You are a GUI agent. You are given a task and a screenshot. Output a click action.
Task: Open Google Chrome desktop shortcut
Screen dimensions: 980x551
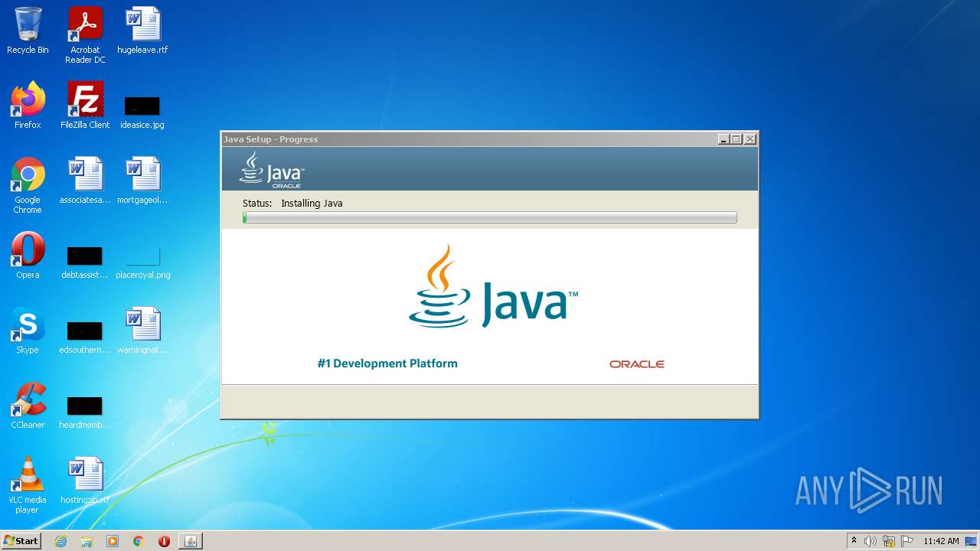point(28,185)
